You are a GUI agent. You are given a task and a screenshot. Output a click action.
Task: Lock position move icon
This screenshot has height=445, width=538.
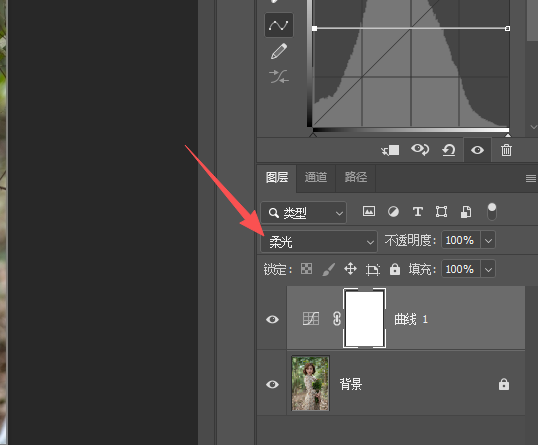pyautogui.click(x=350, y=269)
